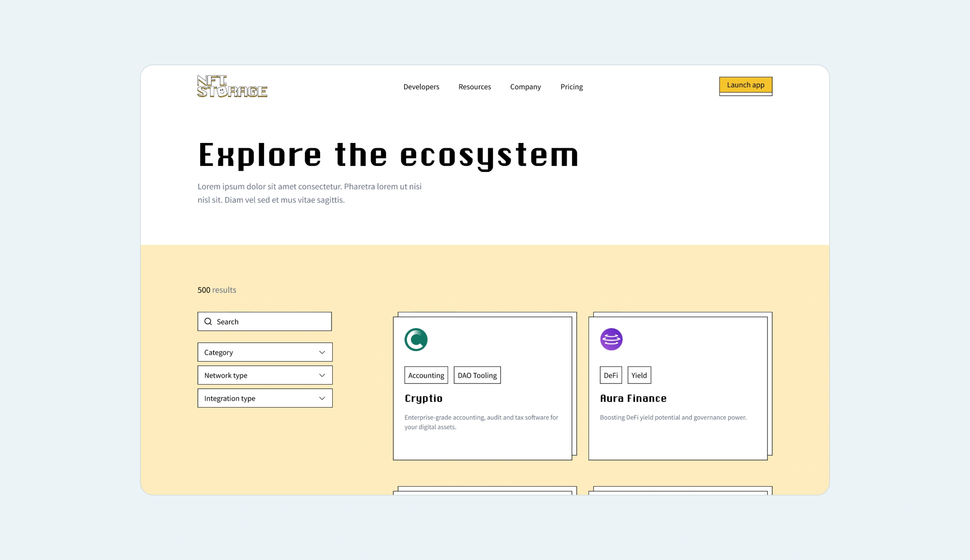Click the Integration type chevron arrow
The image size is (970, 560).
tap(322, 398)
